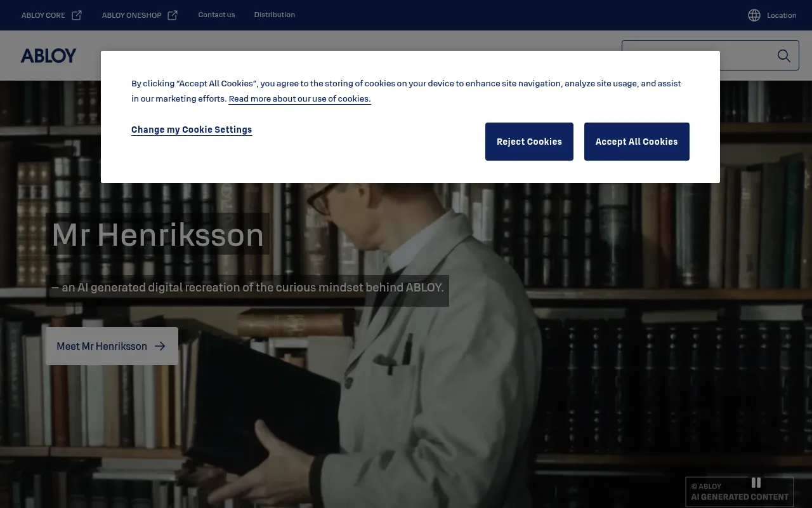Click the arrow icon in Meet Mr Henriksson

160,346
